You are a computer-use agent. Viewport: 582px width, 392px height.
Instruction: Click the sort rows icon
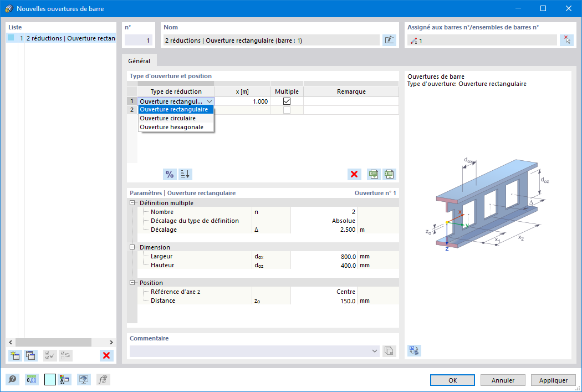tap(185, 174)
